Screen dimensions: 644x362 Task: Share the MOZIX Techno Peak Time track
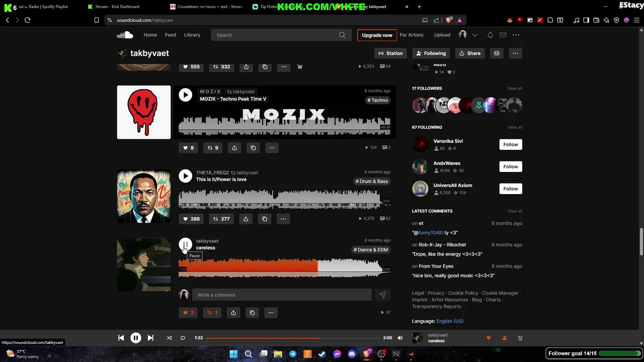click(x=234, y=148)
